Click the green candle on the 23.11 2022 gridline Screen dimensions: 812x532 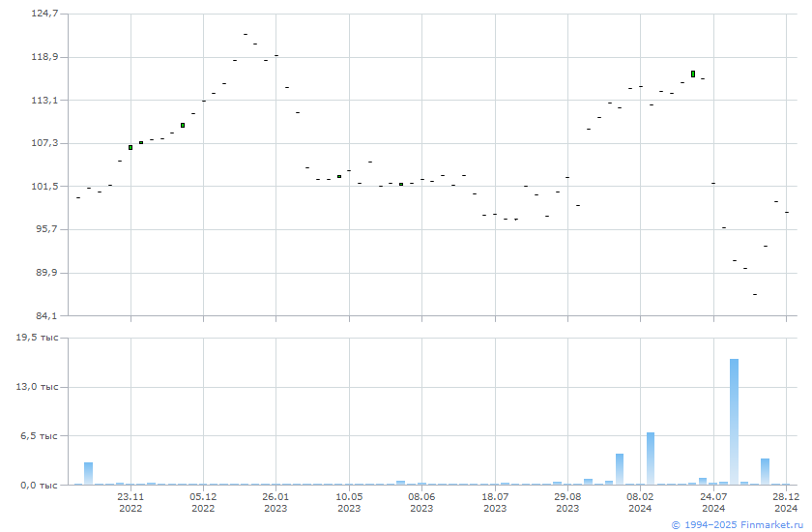click(x=130, y=148)
